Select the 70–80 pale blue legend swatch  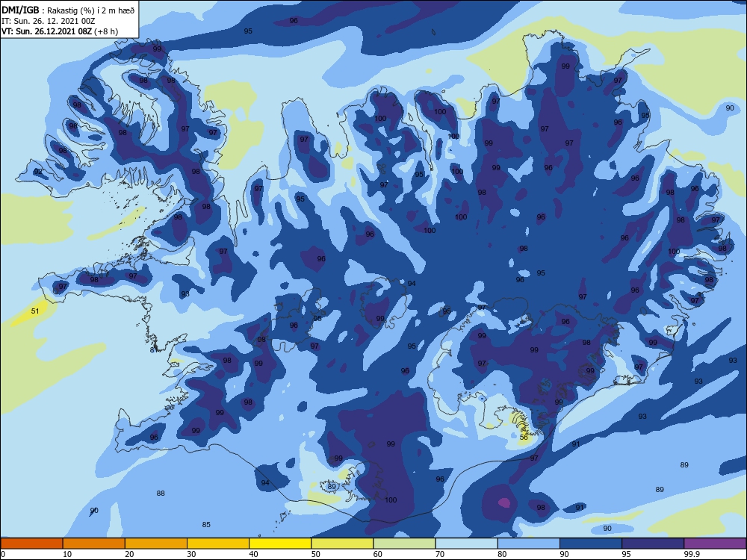[x=466, y=544]
